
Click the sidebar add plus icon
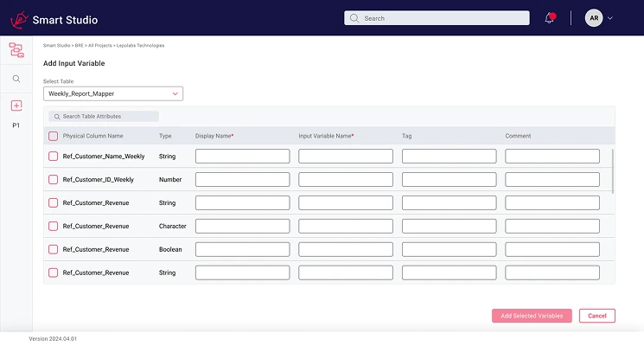point(16,106)
